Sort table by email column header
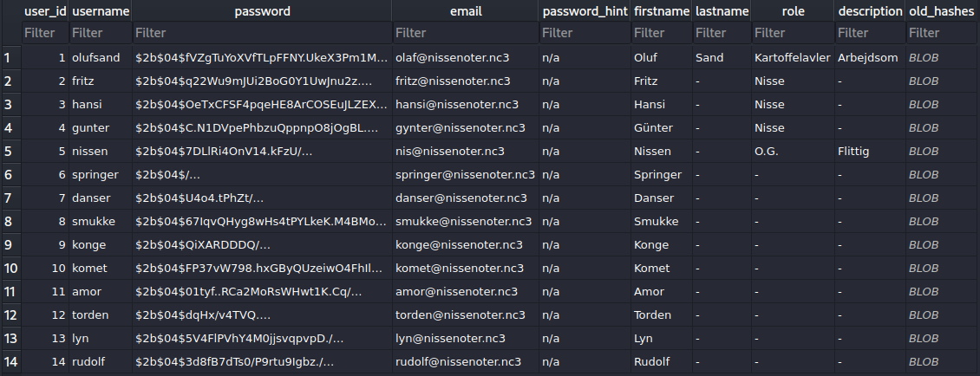Image resolution: width=980 pixels, height=376 pixels. pyautogui.click(x=466, y=11)
